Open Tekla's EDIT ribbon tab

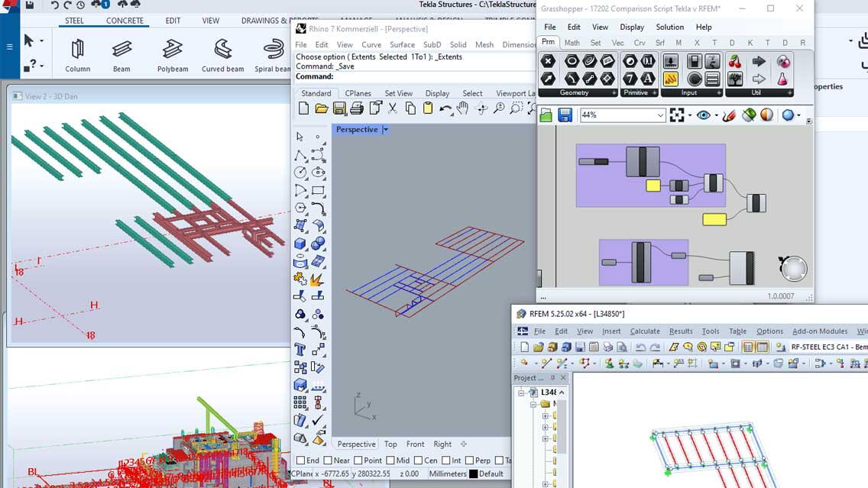[x=173, y=21]
